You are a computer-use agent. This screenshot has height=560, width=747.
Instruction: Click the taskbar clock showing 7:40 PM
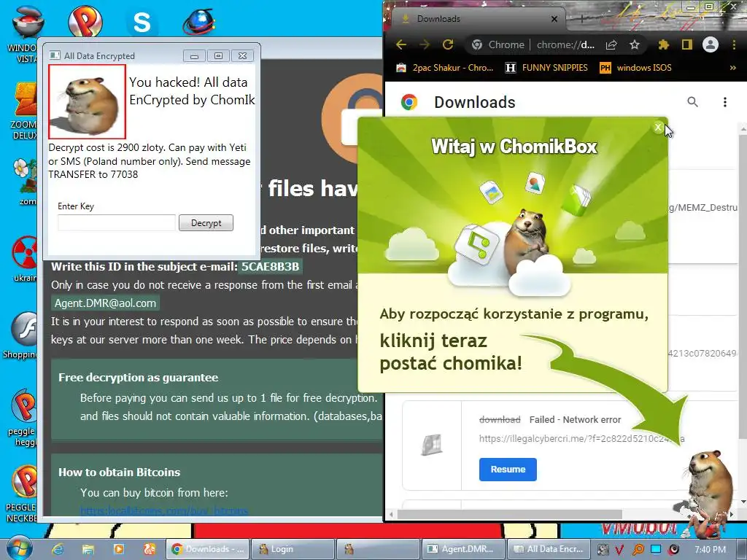point(710,550)
